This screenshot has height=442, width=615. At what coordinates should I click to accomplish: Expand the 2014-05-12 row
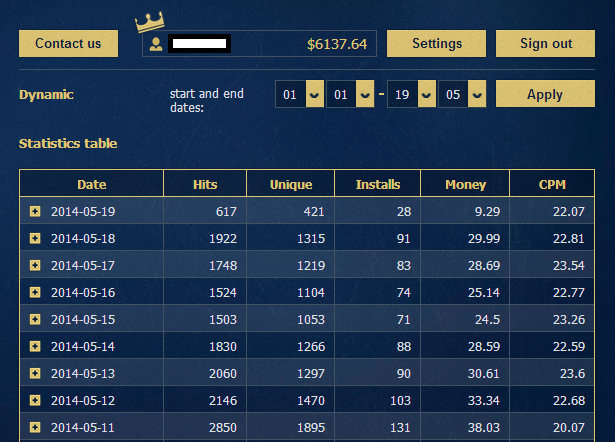[35, 400]
